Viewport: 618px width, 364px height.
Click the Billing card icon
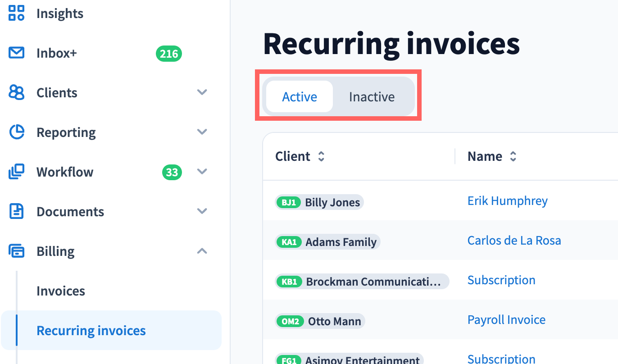click(x=17, y=251)
